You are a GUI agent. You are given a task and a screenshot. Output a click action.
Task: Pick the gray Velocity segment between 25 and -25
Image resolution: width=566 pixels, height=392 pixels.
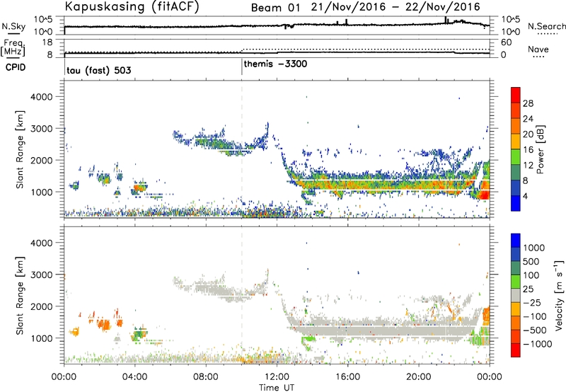point(516,295)
